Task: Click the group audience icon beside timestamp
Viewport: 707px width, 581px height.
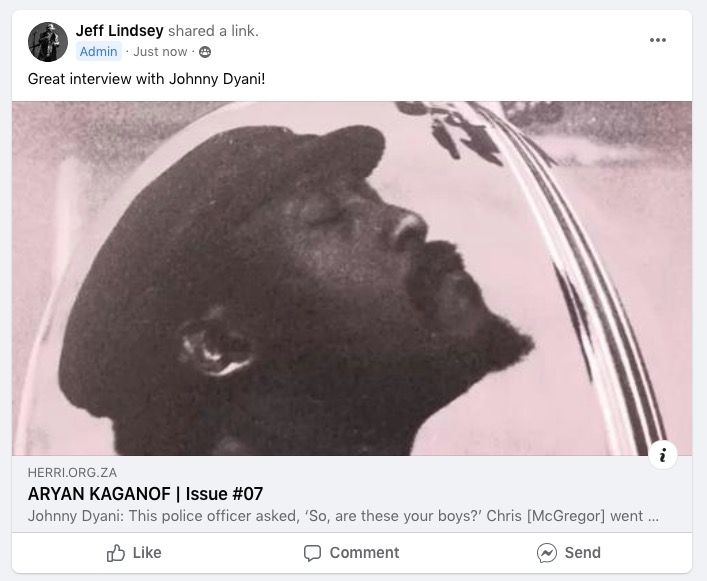Action: (205, 52)
